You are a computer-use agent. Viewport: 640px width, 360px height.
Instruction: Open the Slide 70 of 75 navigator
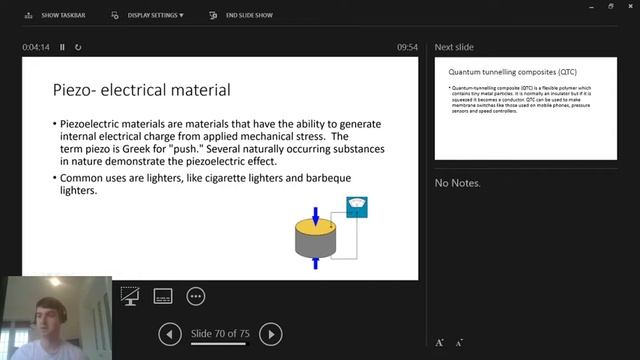click(x=220, y=334)
